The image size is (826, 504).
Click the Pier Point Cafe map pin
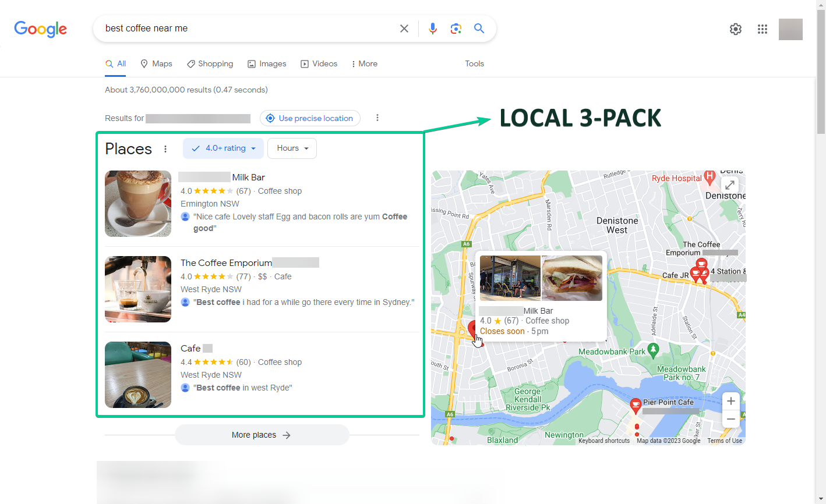tap(636, 404)
